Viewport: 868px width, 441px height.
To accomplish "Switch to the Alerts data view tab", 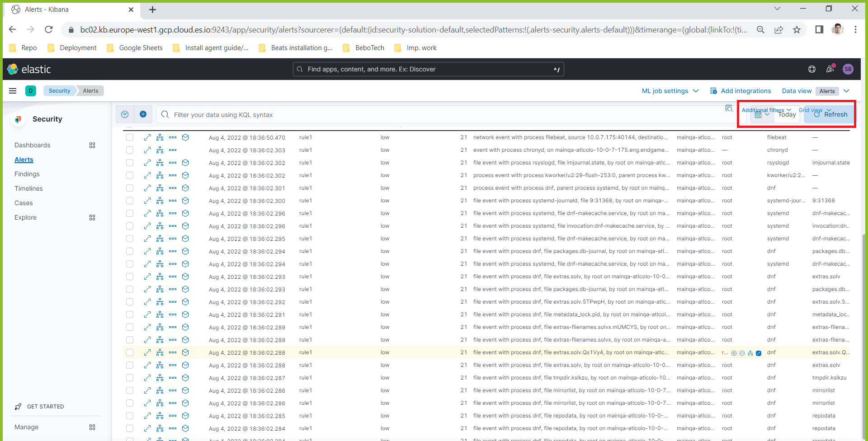I will point(827,91).
